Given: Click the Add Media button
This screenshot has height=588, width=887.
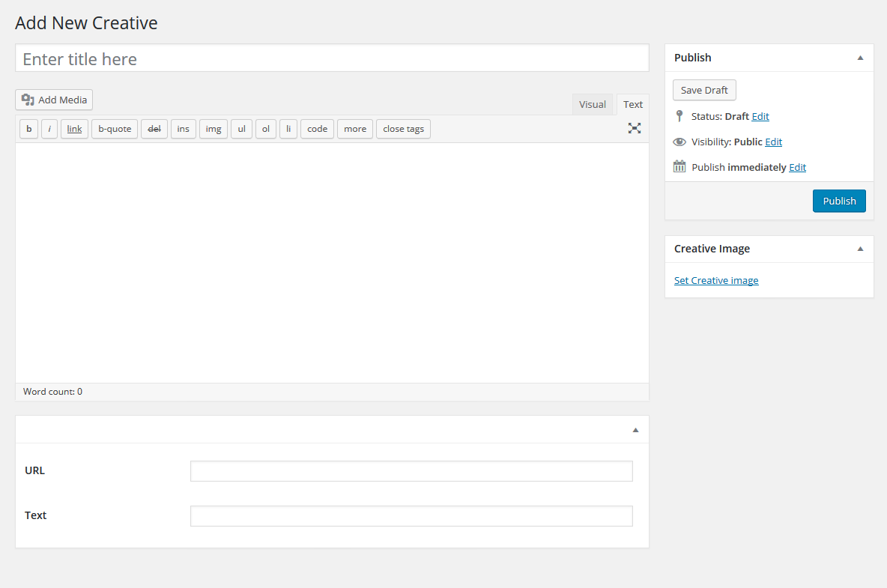Looking at the screenshot, I should 54,100.
